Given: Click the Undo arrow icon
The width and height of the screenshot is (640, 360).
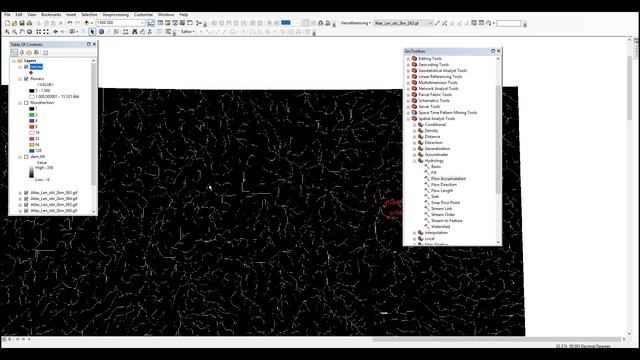Looking at the screenshot, I should (70, 23).
